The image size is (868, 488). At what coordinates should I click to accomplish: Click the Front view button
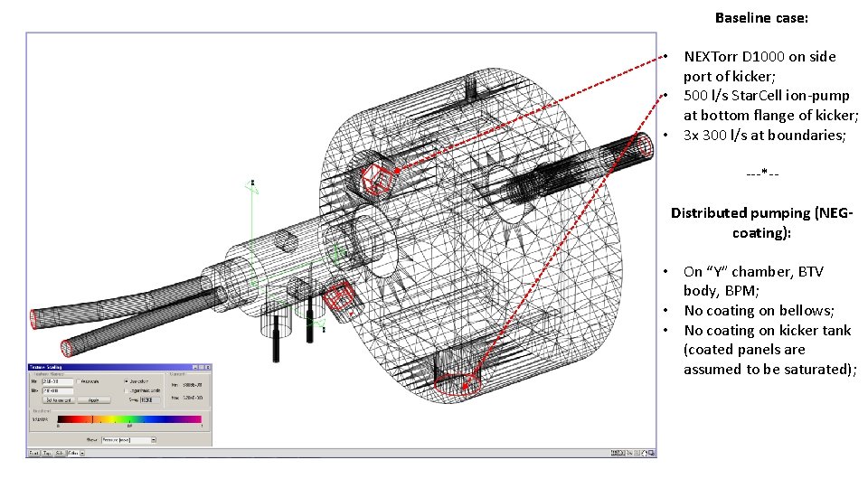click(33, 453)
